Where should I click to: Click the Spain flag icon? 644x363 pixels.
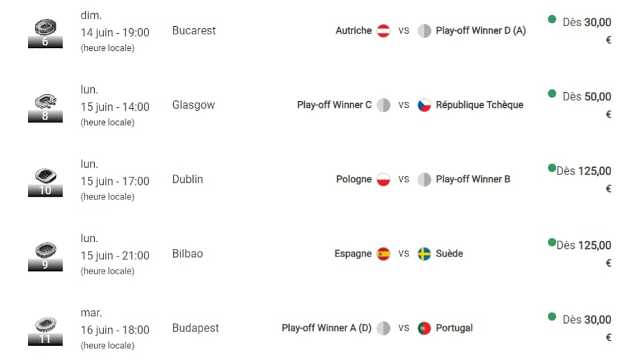pyautogui.click(x=383, y=254)
